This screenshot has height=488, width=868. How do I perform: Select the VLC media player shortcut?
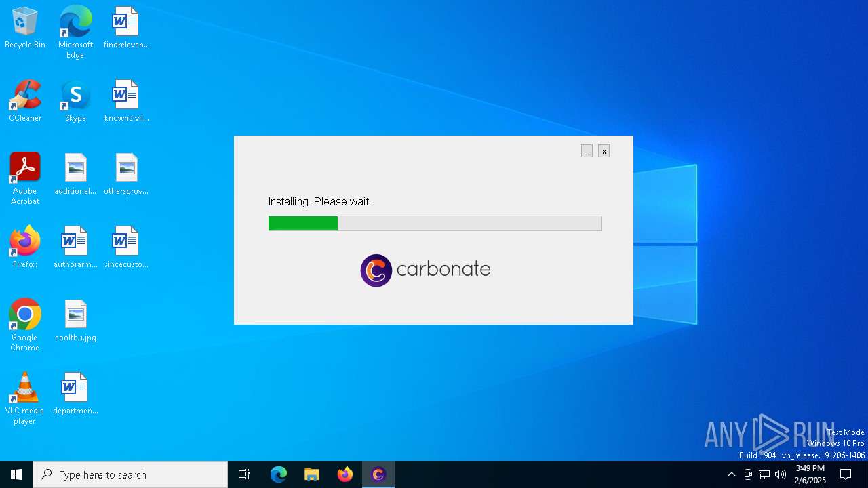click(25, 399)
